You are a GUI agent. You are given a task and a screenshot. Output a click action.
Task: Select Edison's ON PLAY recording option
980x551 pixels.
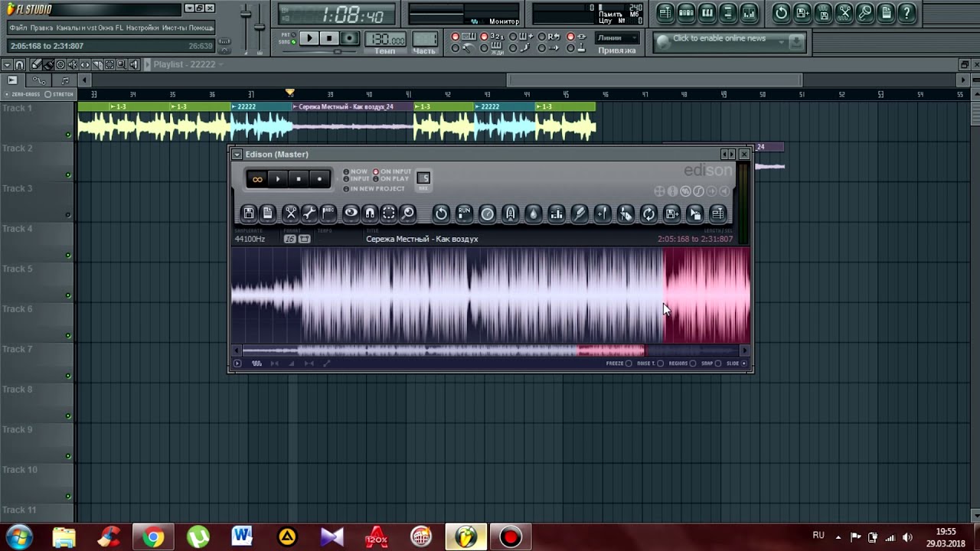click(390, 179)
